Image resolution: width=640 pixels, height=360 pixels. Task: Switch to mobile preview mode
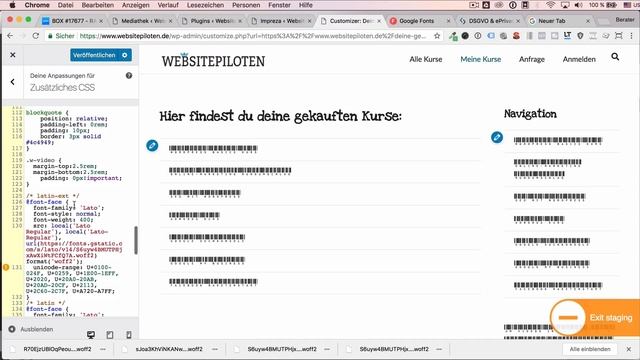129,335
